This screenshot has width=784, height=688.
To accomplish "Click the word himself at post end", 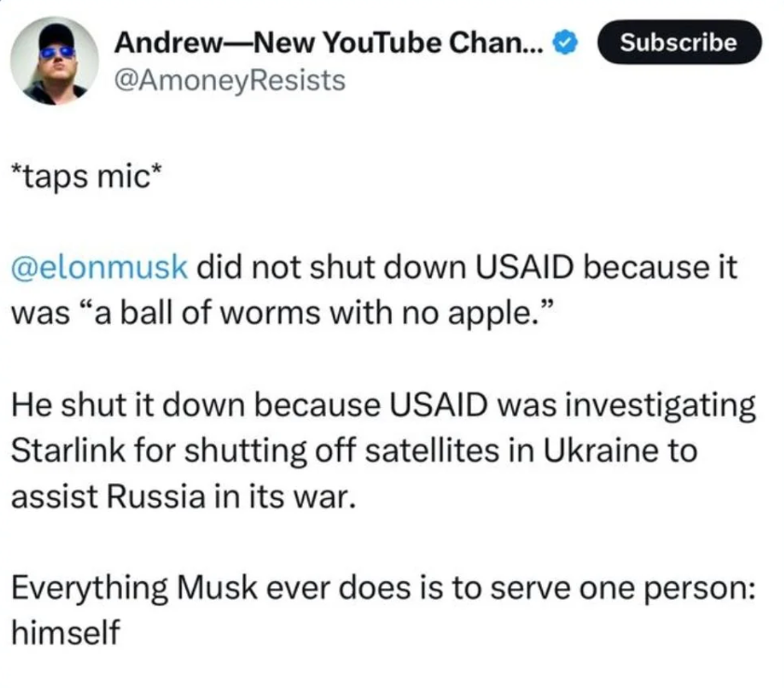I will pos(65,632).
